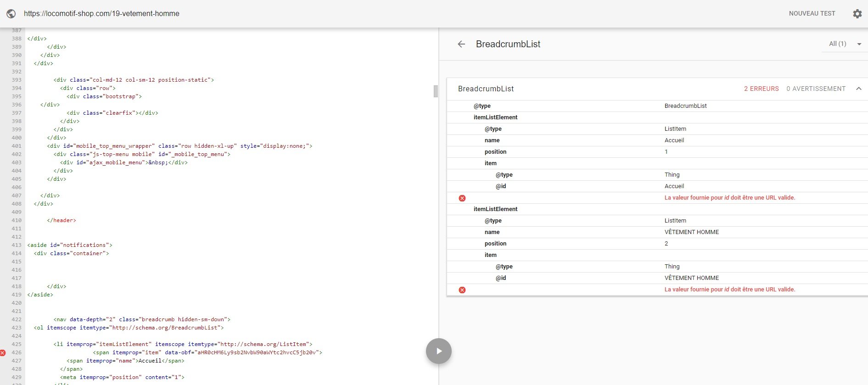The width and height of the screenshot is (868, 385).
Task: Click code line 410 closing header tag
Action: [62, 220]
